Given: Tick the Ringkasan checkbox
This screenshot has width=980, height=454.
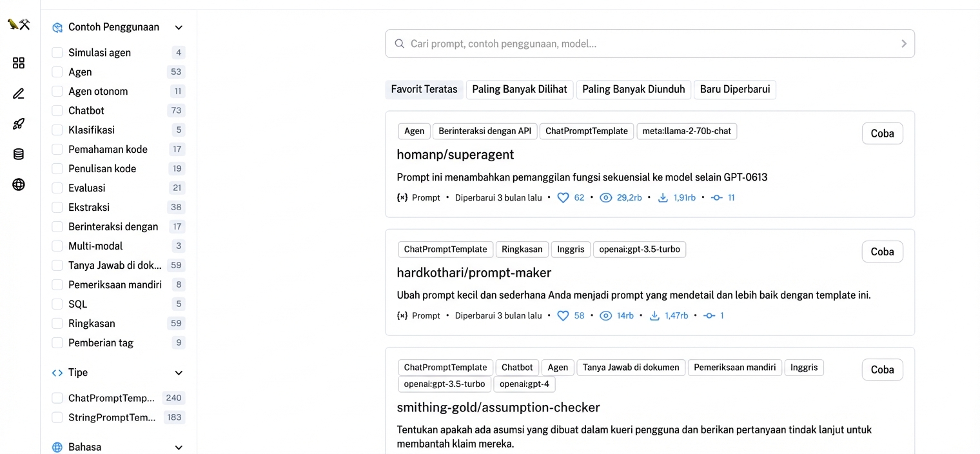Looking at the screenshot, I should tap(57, 323).
